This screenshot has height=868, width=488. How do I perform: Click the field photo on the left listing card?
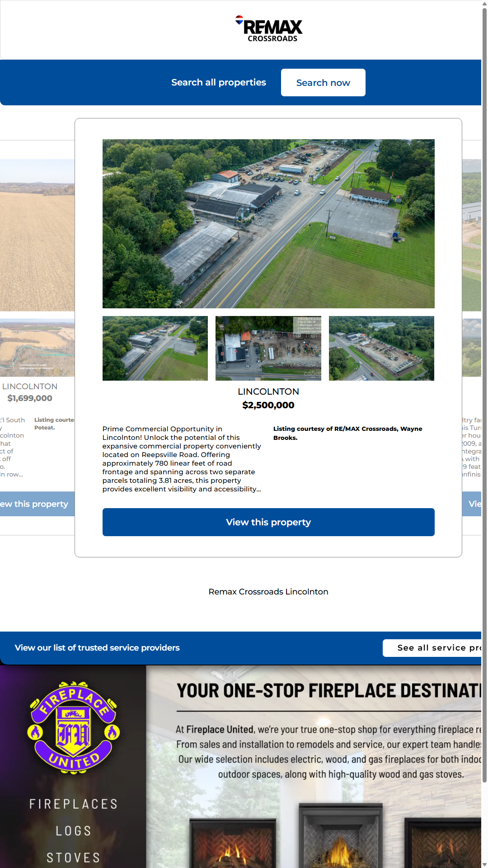tap(37, 235)
